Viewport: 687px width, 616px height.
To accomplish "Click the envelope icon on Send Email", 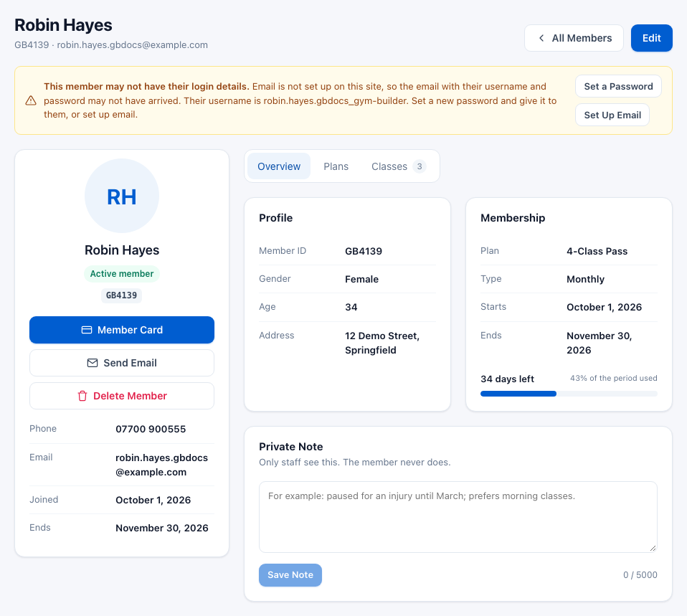I will (x=93, y=363).
